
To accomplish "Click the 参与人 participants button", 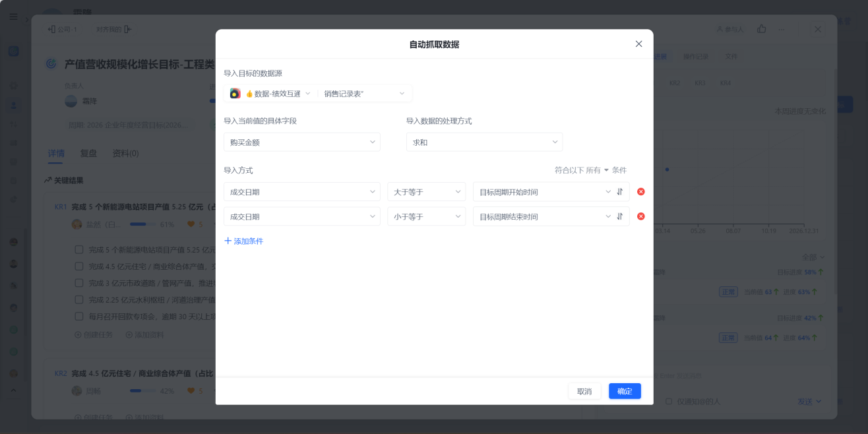I will pyautogui.click(x=729, y=29).
